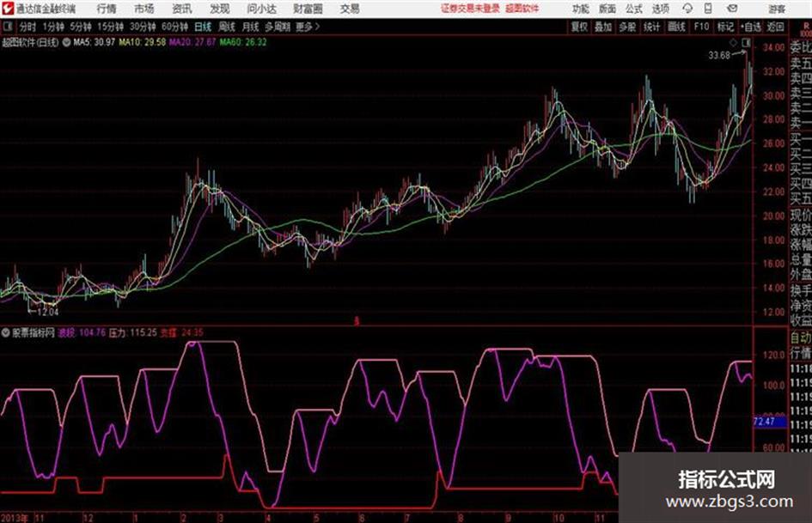The height and width of the screenshot is (523, 812).
Task: Select the 月线 monthly period tab
Action: [250, 27]
